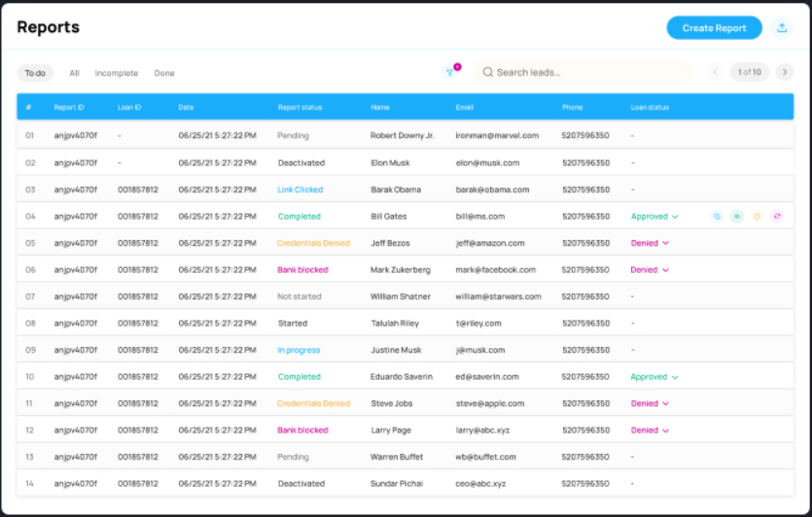Sort by the Email column header
Screen dimensions: 812x517
[465, 107]
